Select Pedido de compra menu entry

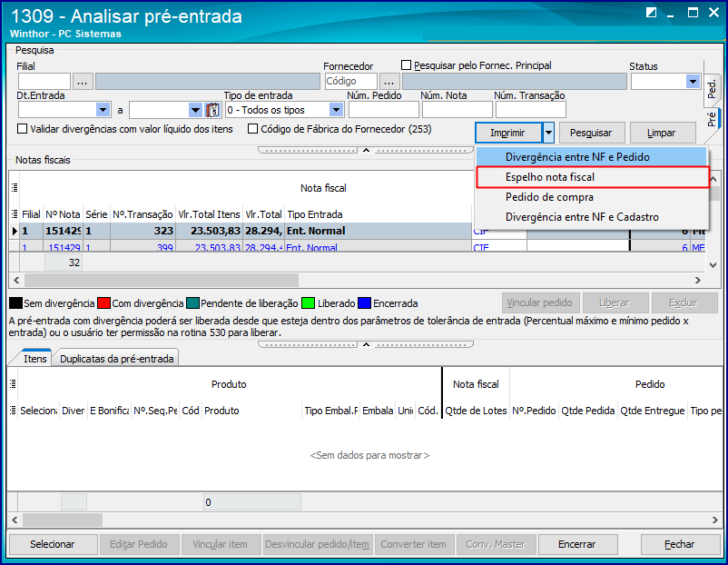click(x=592, y=197)
